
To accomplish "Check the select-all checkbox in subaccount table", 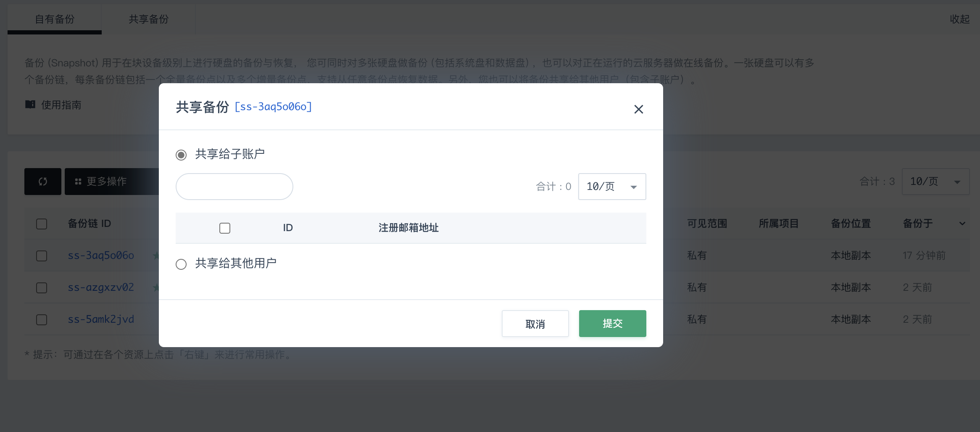I will pyautogui.click(x=225, y=228).
